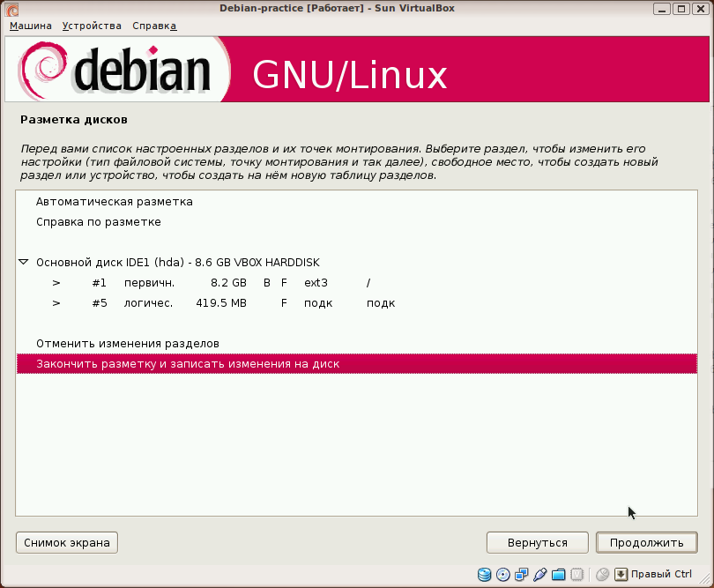Minimize the VirtualBox window
Screen dimensions: 714x588
tap(662, 9)
